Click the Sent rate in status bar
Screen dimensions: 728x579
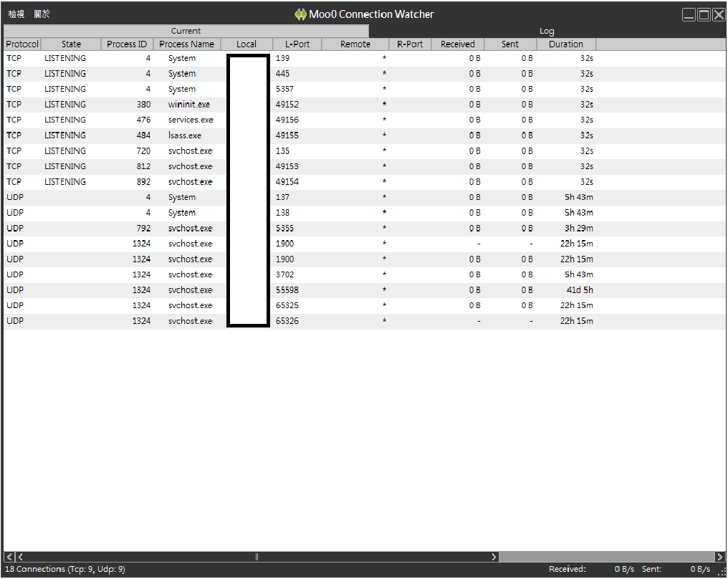pos(676,569)
